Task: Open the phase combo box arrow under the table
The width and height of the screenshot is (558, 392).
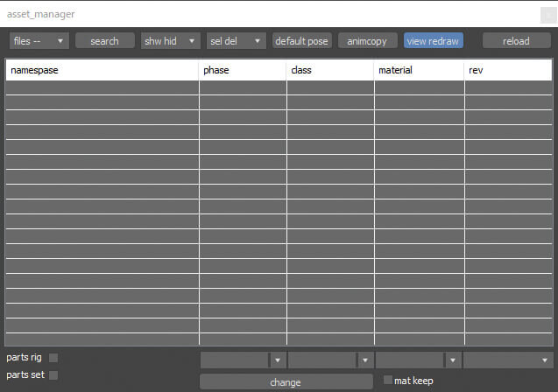Action: [278, 360]
